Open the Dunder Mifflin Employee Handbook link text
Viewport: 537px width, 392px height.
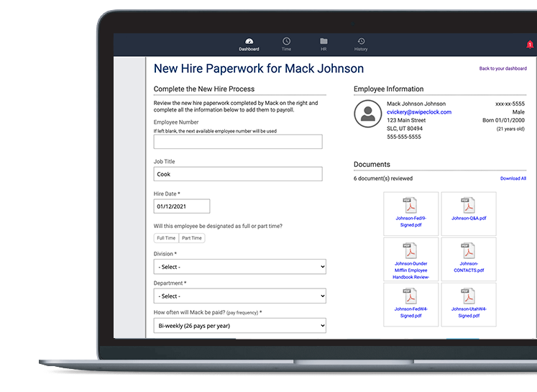coord(411,270)
